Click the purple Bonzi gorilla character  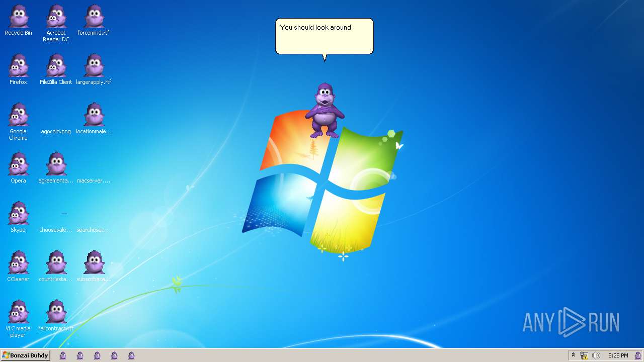pos(325,111)
